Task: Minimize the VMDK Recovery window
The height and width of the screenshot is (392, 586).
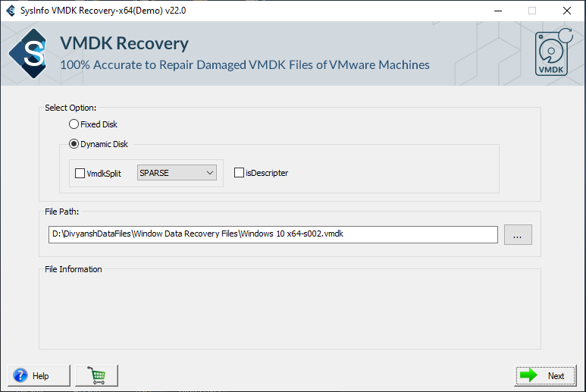Action: 498,11
